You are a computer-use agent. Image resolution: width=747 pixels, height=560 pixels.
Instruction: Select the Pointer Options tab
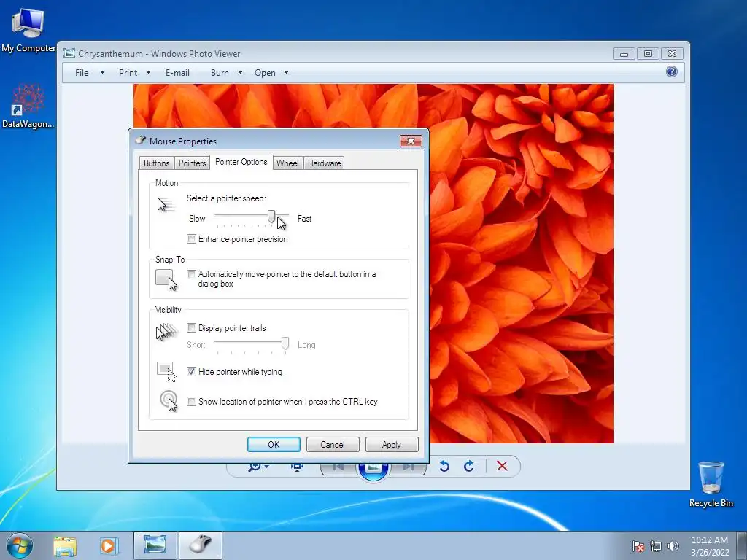click(241, 162)
